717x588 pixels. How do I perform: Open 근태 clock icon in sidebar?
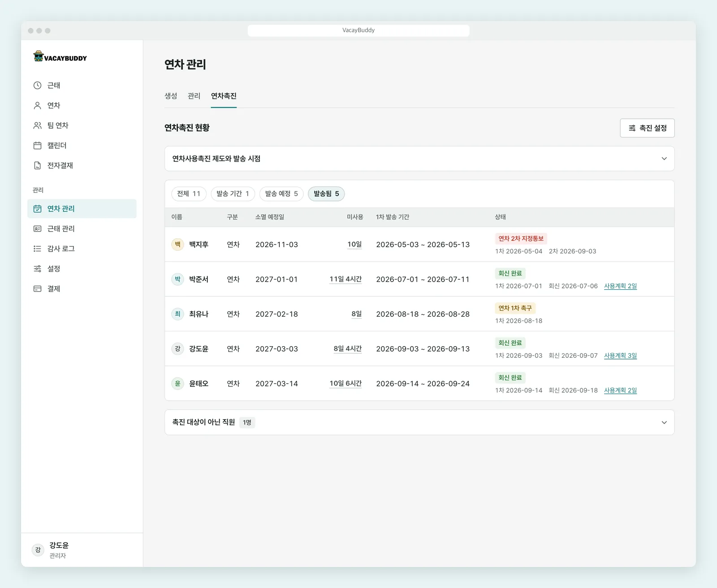click(x=38, y=86)
